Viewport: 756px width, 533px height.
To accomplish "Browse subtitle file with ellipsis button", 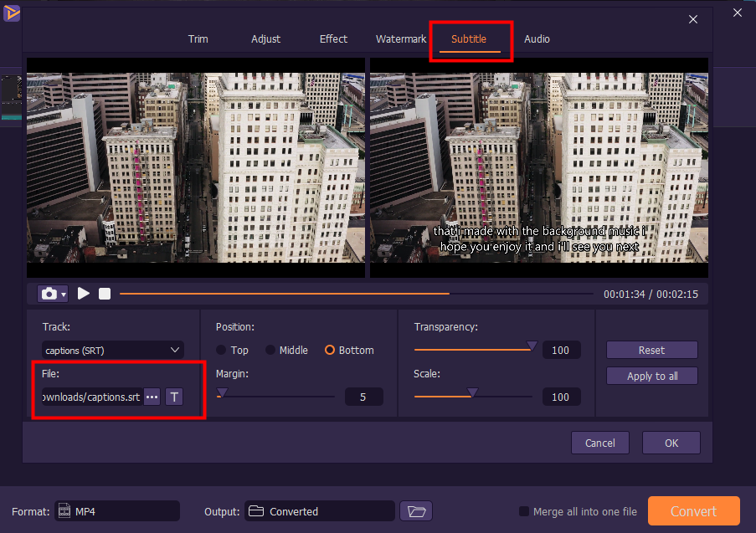I will [x=152, y=397].
